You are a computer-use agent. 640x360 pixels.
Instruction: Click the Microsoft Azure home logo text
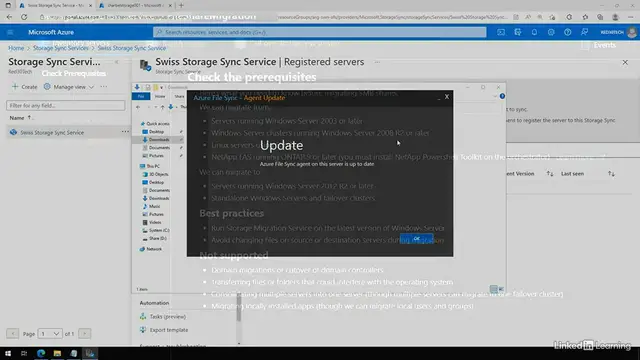pyautogui.click(x=51, y=32)
